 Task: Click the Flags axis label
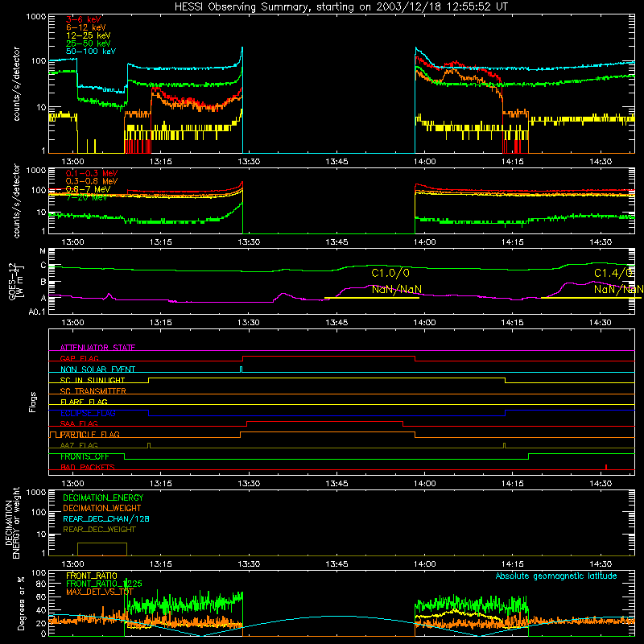pos(32,402)
